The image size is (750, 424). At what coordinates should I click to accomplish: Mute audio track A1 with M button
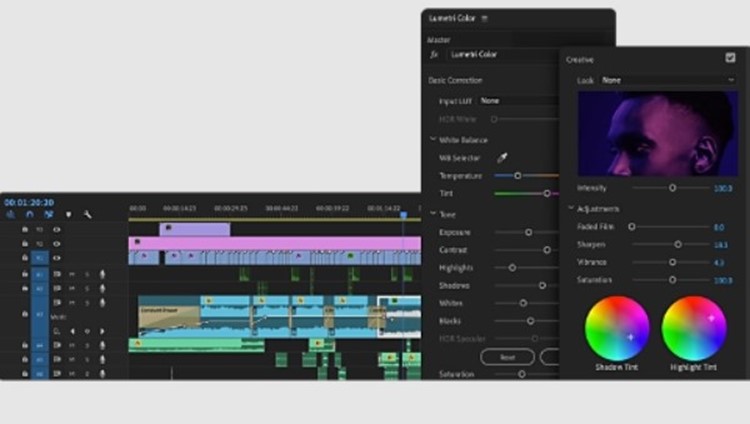point(72,274)
